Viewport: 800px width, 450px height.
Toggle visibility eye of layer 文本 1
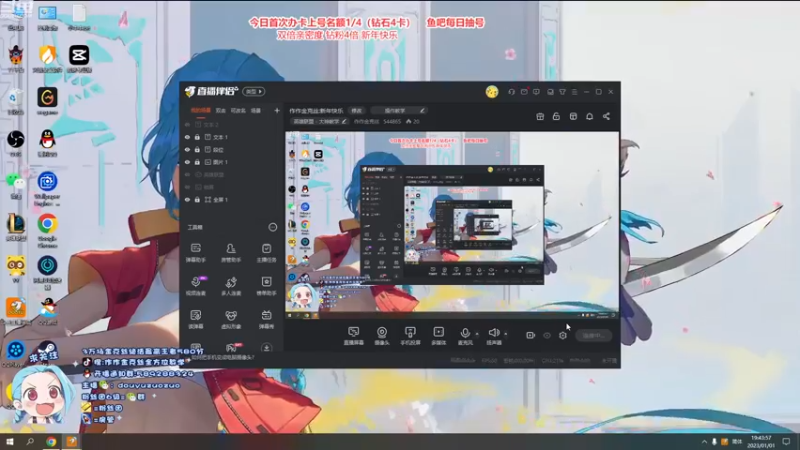click(x=187, y=137)
